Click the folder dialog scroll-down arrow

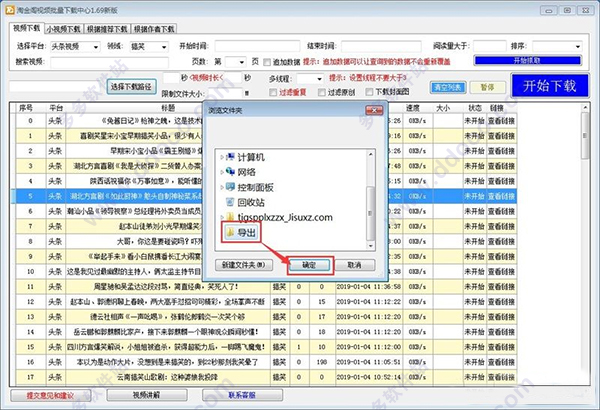pos(370,246)
